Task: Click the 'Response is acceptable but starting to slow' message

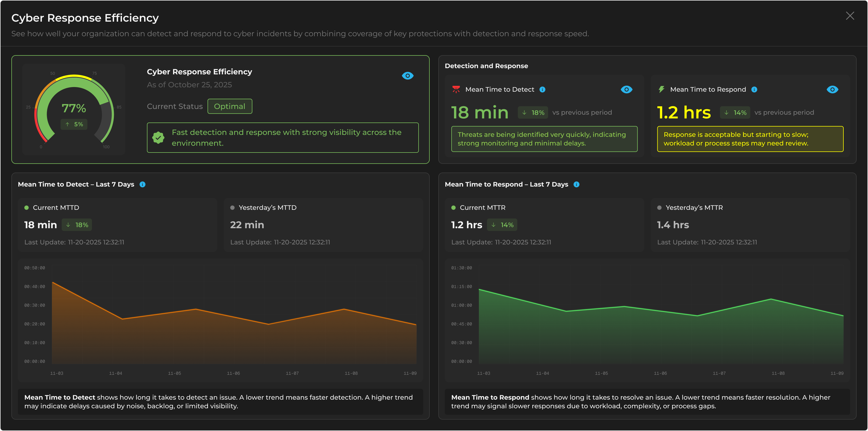Action: tap(750, 139)
